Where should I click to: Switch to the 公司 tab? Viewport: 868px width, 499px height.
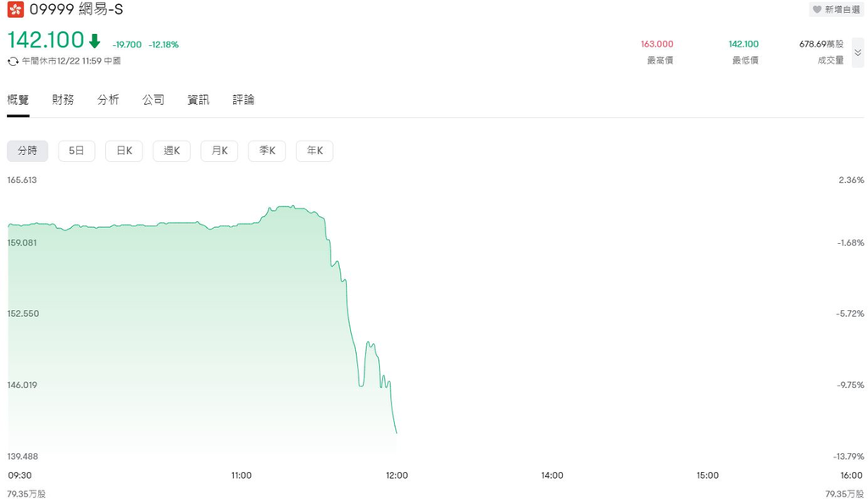[x=153, y=100]
